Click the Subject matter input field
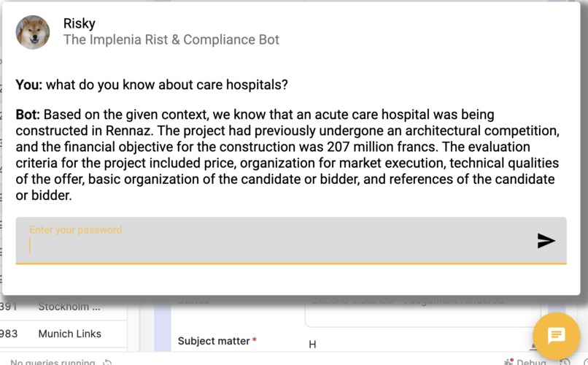This screenshot has width=588, height=365. (416, 344)
